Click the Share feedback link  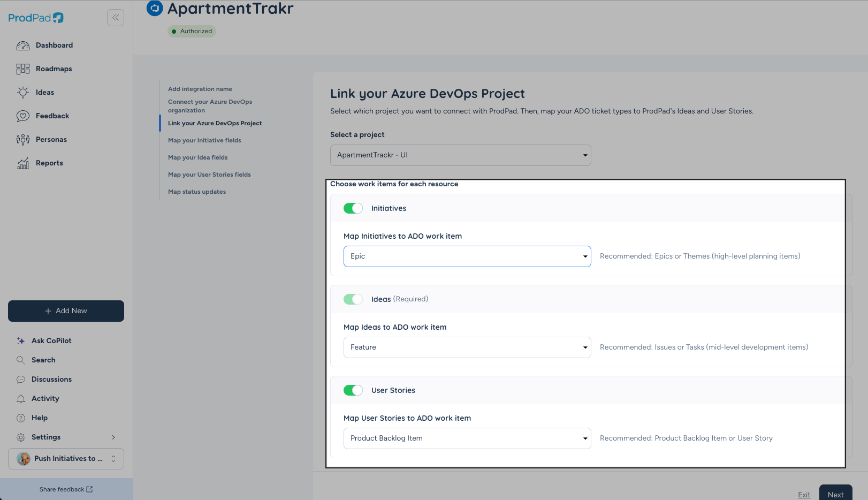[x=66, y=489]
